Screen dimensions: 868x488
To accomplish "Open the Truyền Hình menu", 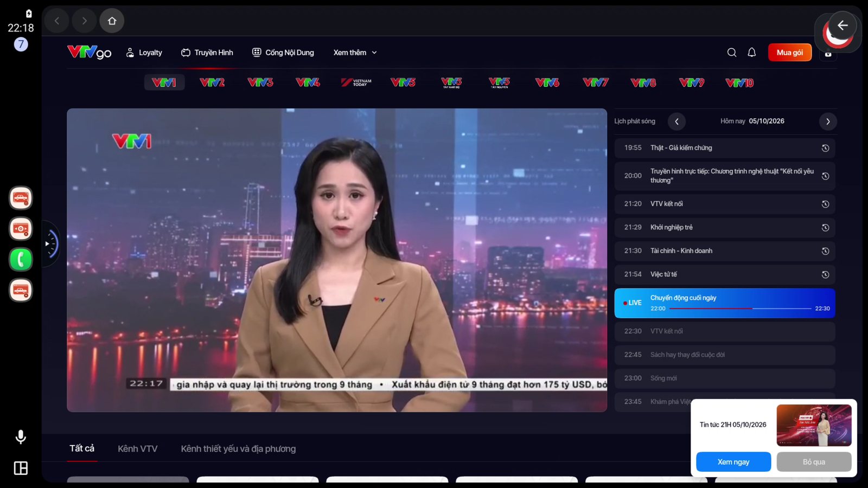I will pyautogui.click(x=207, y=53).
